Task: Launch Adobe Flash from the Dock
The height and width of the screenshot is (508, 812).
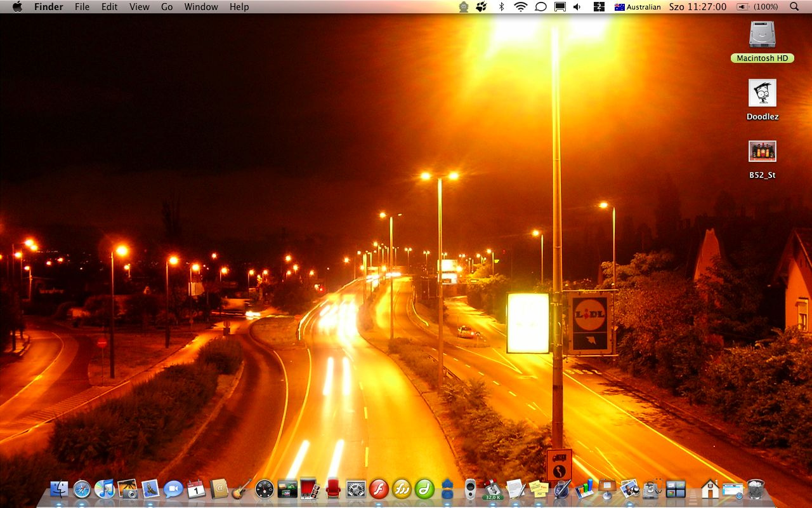Action: (379, 488)
